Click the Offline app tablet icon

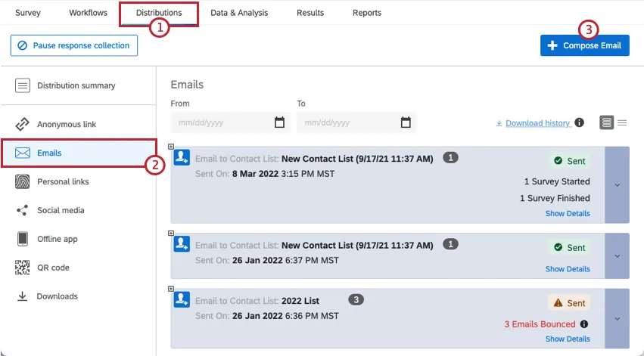[x=23, y=239]
